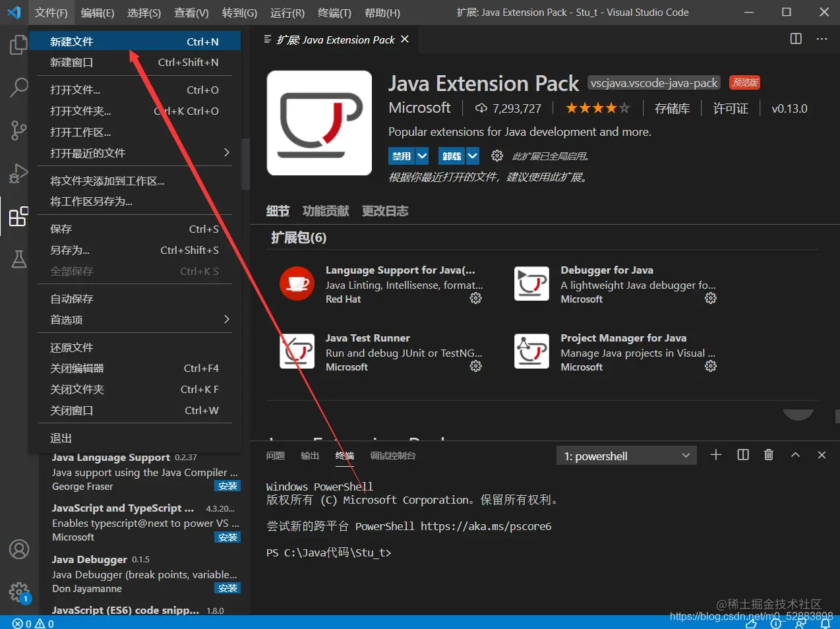Viewport: 840px width, 629px height.
Task: Open the Test flask icon in activity bar
Action: tap(18, 259)
